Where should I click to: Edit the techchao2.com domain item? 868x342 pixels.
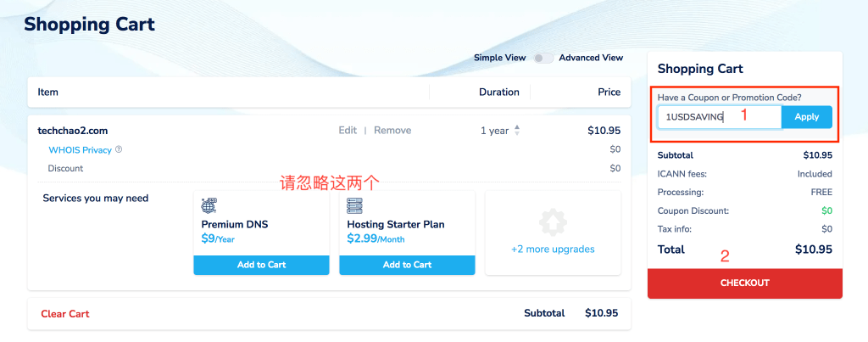348,130
